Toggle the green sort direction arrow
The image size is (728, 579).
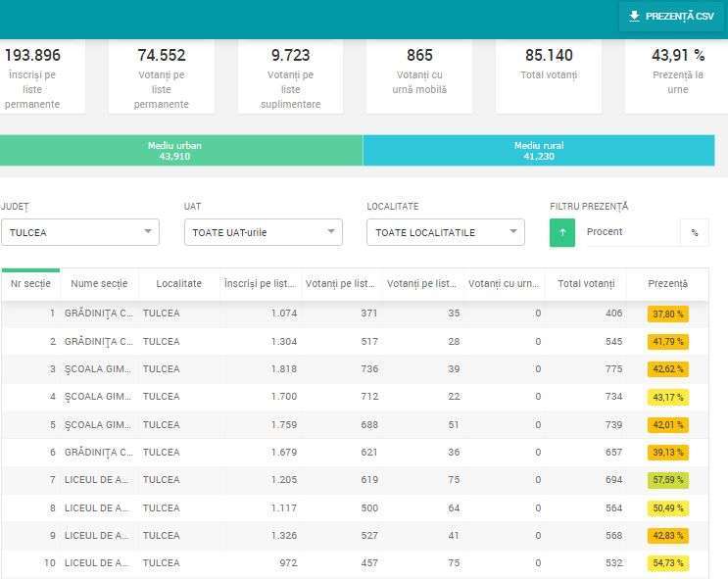[562, 232]
